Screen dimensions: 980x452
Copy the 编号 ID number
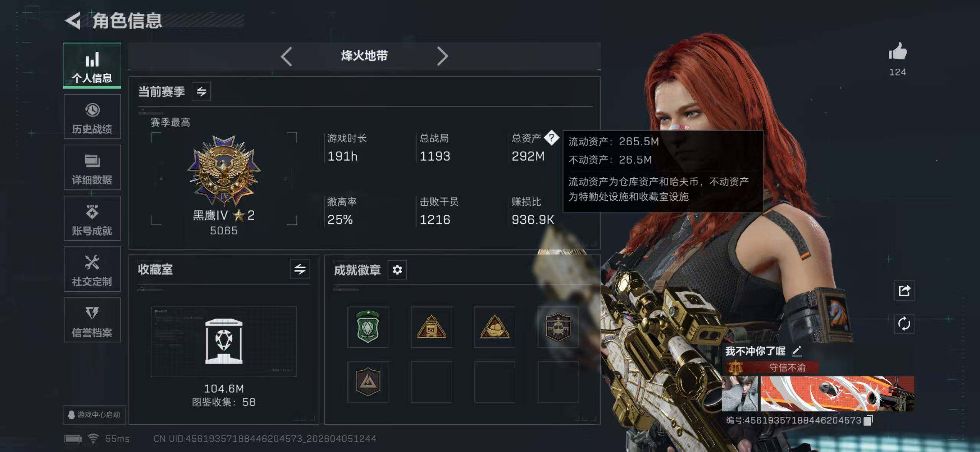(x=868, y=420)
